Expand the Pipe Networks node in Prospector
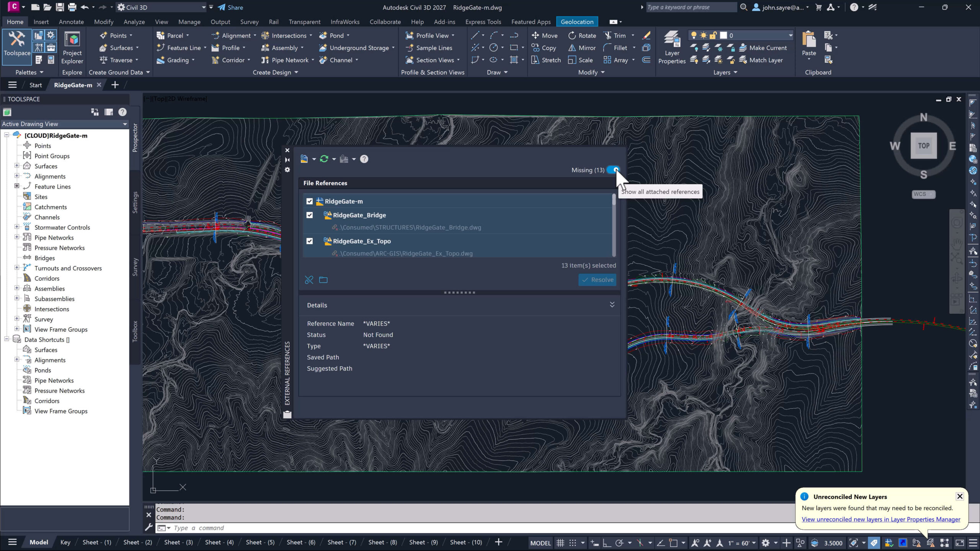Image resolution: width=980 pixels, height=551 pixels. click(17, 237)
